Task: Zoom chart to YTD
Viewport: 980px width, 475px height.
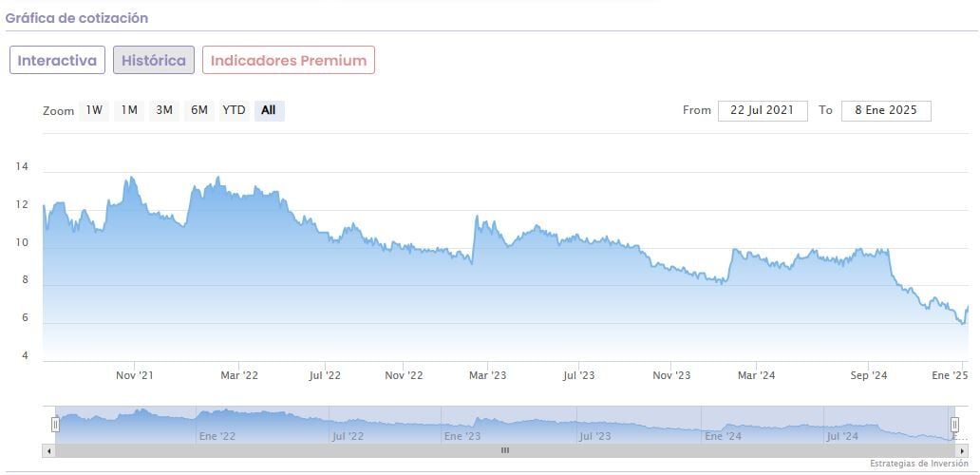Action: tap(234, 110)
